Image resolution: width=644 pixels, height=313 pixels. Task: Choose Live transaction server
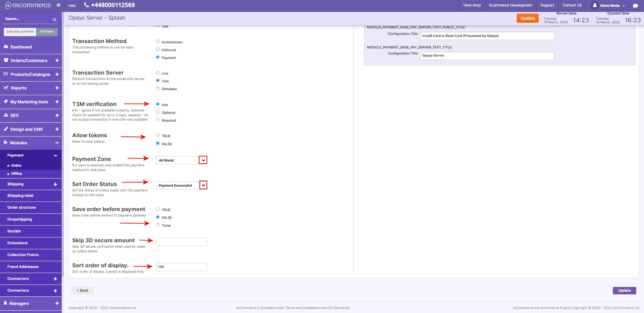158,72
